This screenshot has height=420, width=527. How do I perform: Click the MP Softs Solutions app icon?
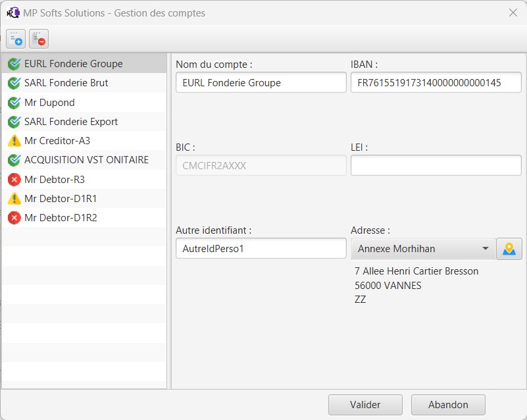13,13
